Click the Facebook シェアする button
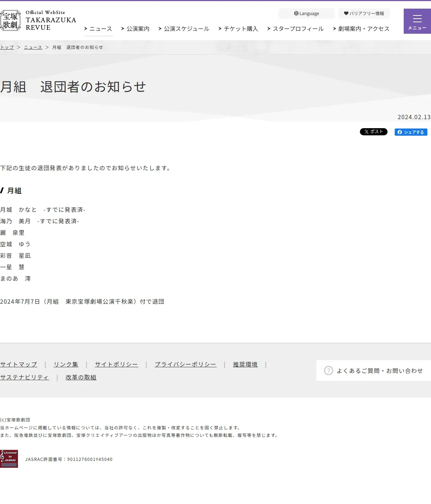 (411, 132)
